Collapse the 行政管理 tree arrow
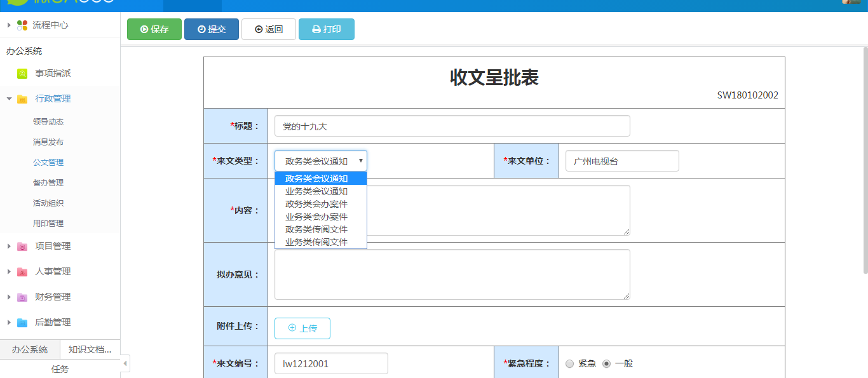This screenshot has height=378, width=868. point(9,99)
